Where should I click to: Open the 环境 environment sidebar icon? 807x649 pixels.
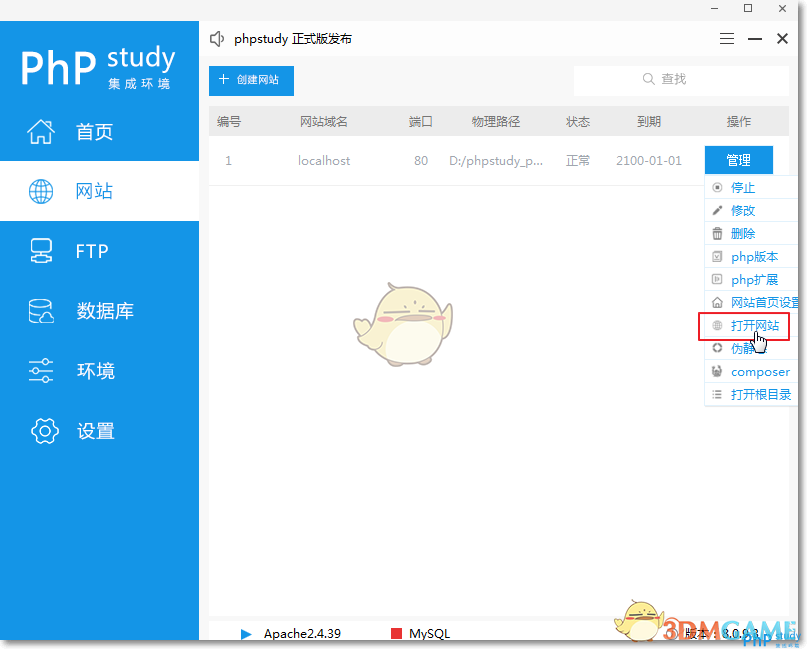pos(40,371)
